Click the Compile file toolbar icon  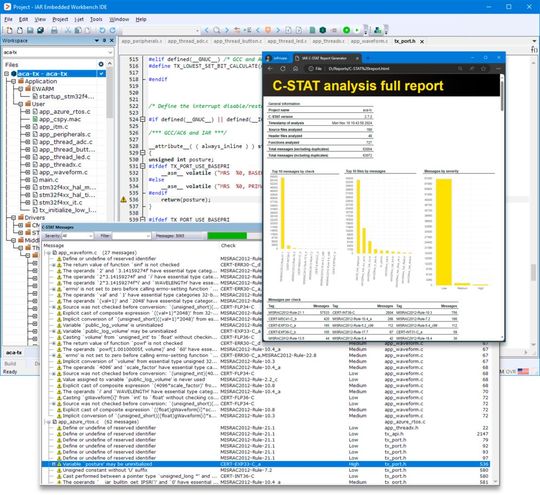tap(312, 30)
